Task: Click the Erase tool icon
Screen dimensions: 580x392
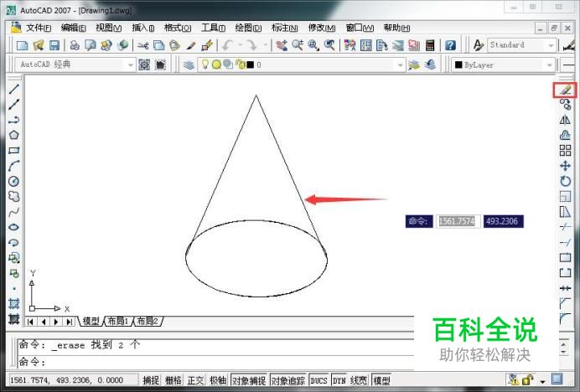Action: pyautogui.click(x=565, y=90)
